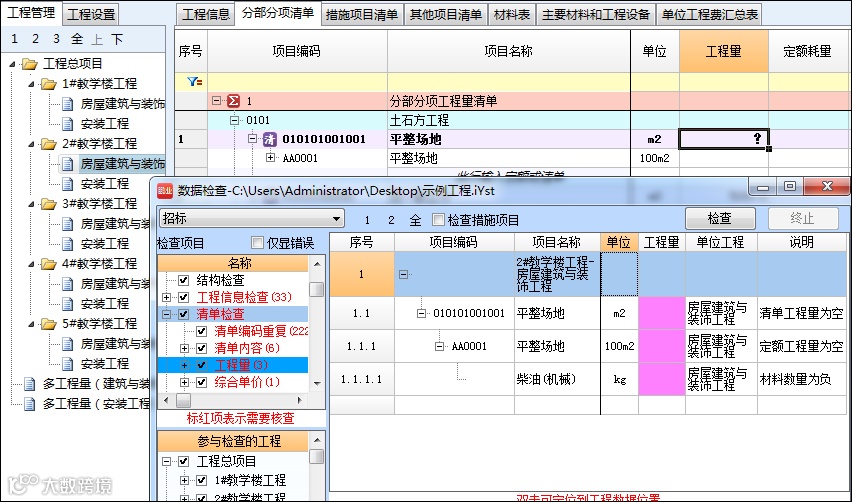Open the 招标 dropdown in the data check dialog
852x502 pixels.
pyautogui.click(x=252, y=218)
